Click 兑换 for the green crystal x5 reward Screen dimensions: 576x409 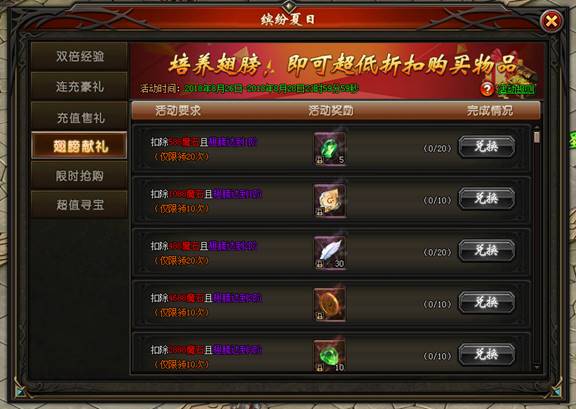(x=486, y=147)
